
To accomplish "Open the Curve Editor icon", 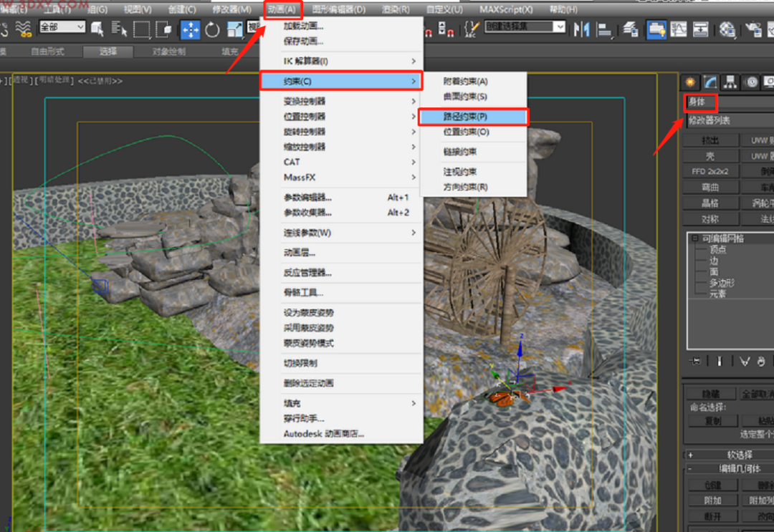I will [x=679, y=29].
